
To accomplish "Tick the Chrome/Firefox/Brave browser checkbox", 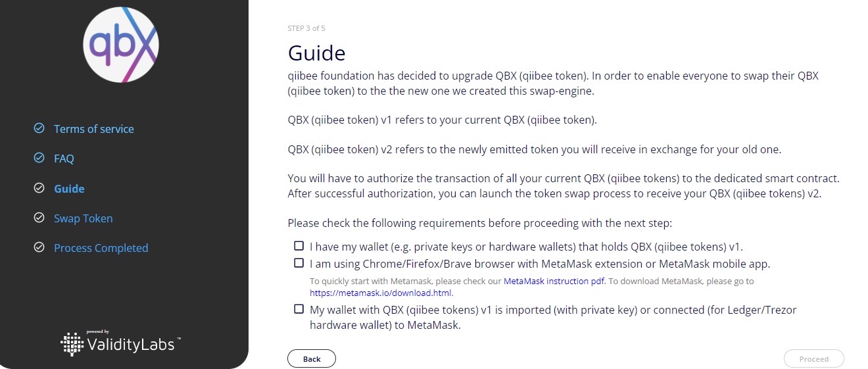I will tap(299, 263).
